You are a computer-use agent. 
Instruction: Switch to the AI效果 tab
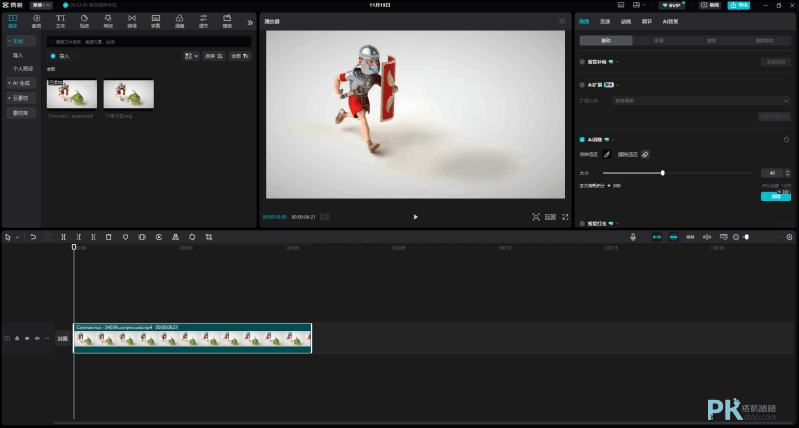[x=670, y=21]
